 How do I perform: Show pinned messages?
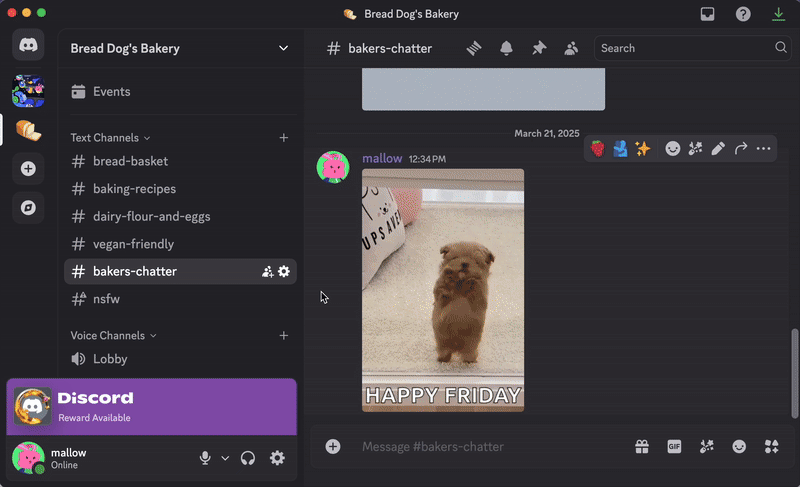click(x=539, y=48)
